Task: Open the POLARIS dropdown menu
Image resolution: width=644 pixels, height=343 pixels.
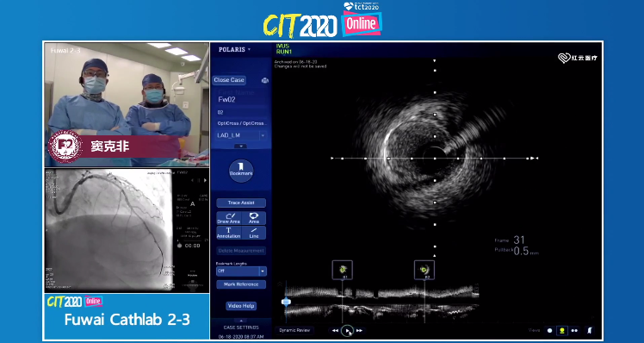Action: (234, 49)
